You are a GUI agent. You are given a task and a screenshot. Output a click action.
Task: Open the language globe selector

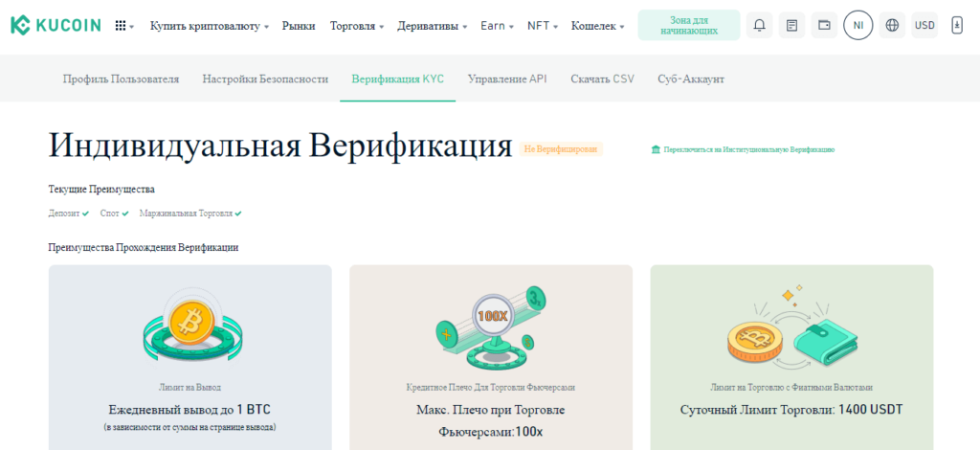(x=893, y=26)
